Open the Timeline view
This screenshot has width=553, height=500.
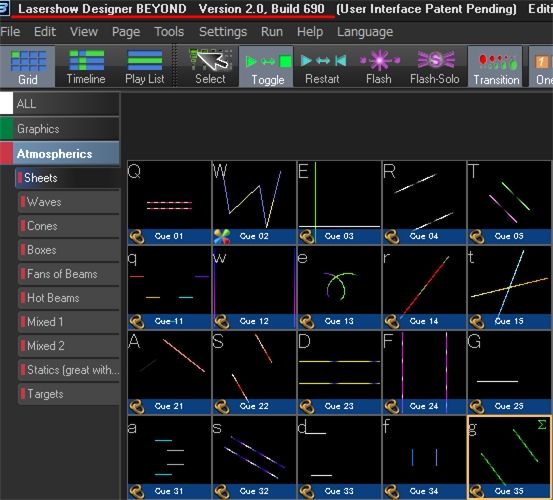(86, 67)
